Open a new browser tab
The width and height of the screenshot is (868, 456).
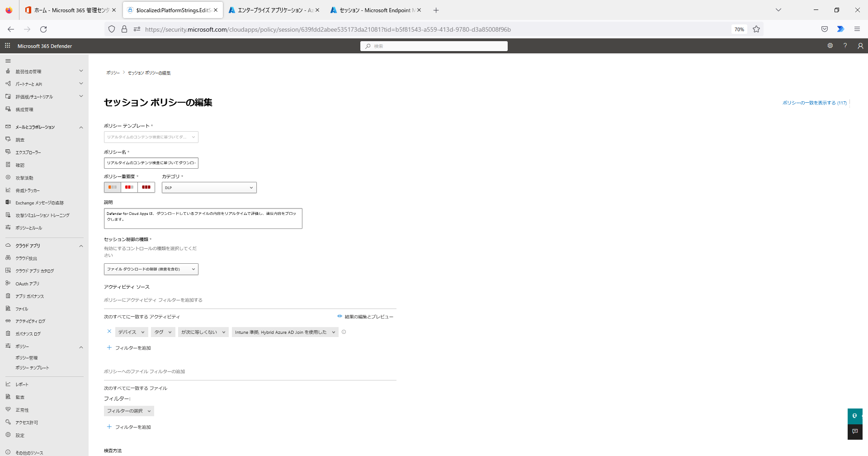436,10
